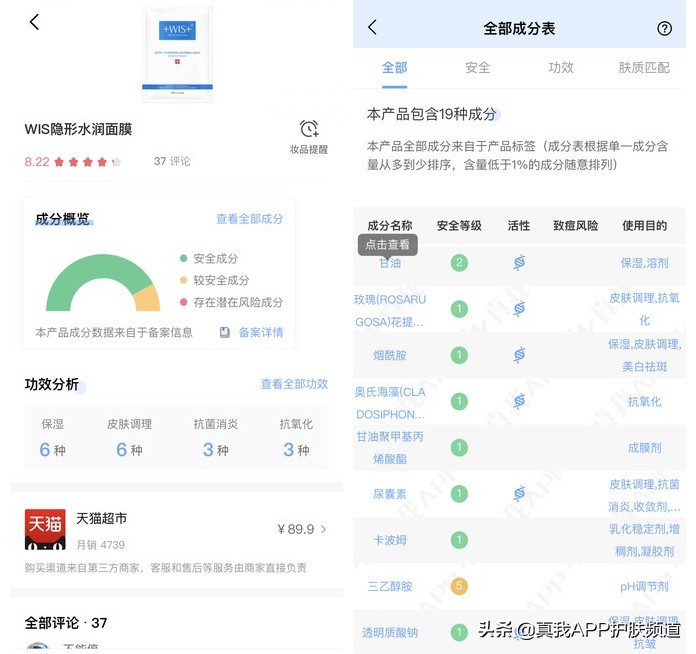
Task: Switch to the 肤质匹配 tab
Action: (644, 67)
